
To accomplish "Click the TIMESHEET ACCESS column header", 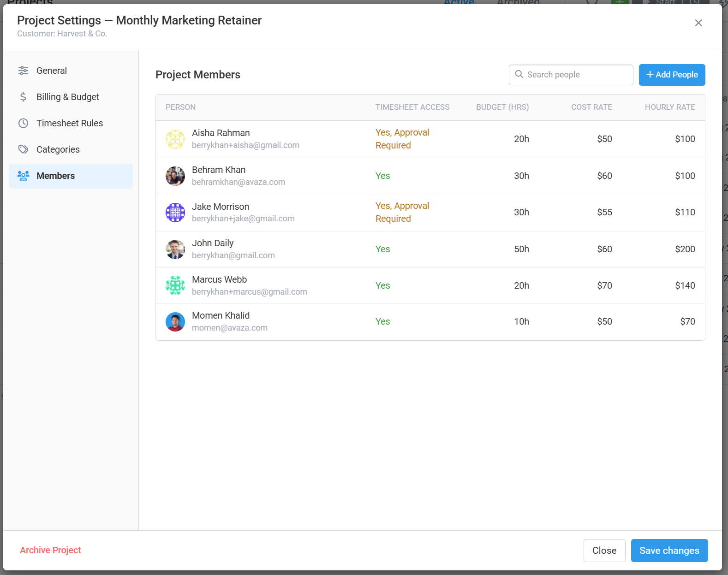I will pyautogui.click(x=412, y=107).
